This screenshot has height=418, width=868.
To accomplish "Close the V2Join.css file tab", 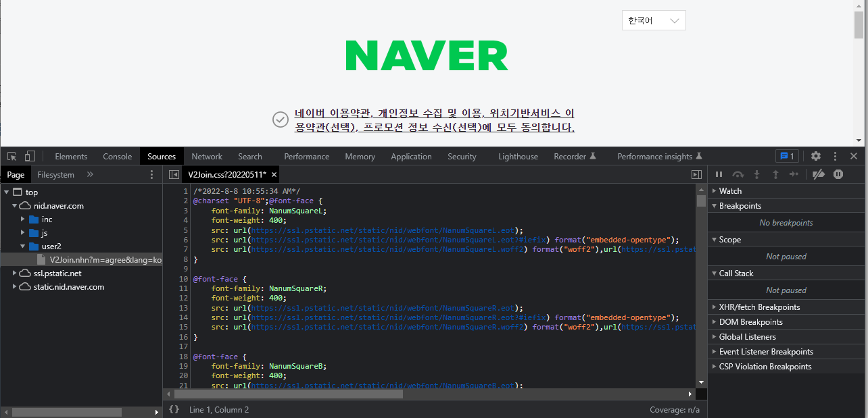I will [274, 174].
